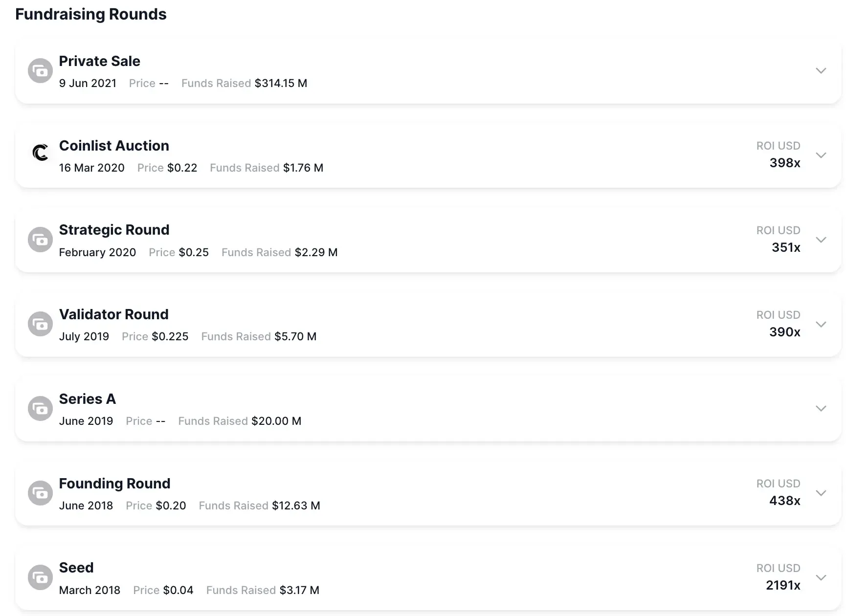Open the Seed round title
This screenshot has width=847, height=616.
(x=76, y=568)
